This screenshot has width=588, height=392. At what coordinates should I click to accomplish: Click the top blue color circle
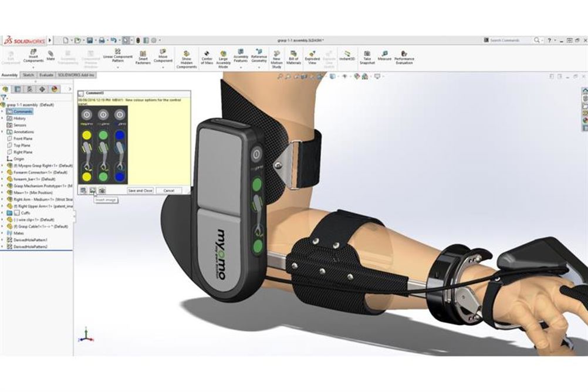pyautogui.click(x=120, y=135)
